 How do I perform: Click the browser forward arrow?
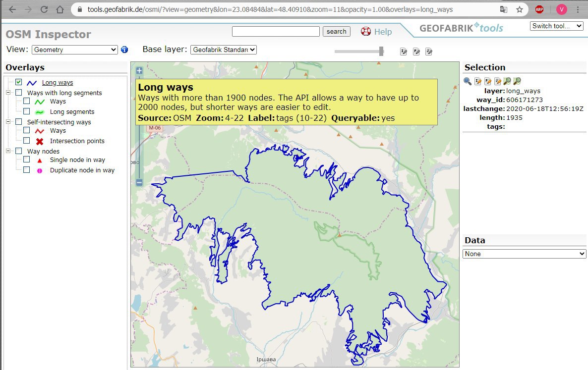[x=28, y=10]
